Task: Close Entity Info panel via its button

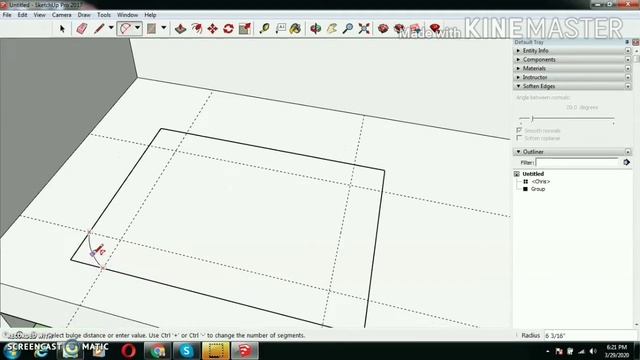Action: (628, 51)
